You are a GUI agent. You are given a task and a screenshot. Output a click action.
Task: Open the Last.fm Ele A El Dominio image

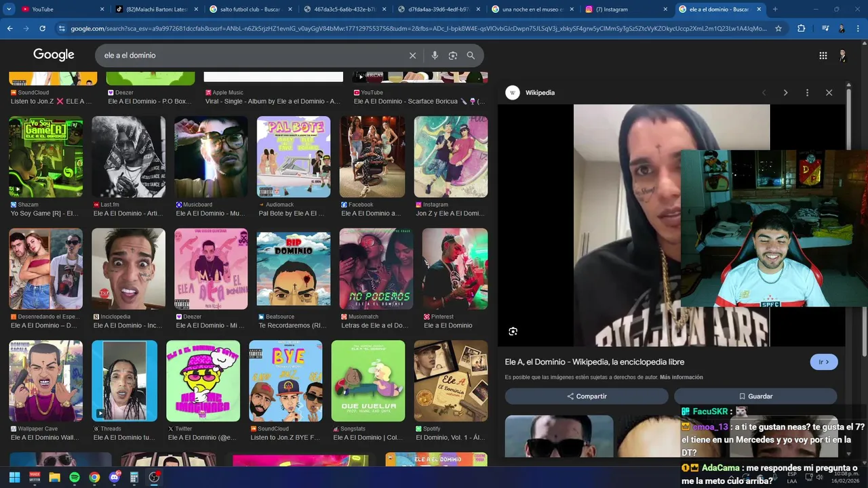click(x=128, y=157)
